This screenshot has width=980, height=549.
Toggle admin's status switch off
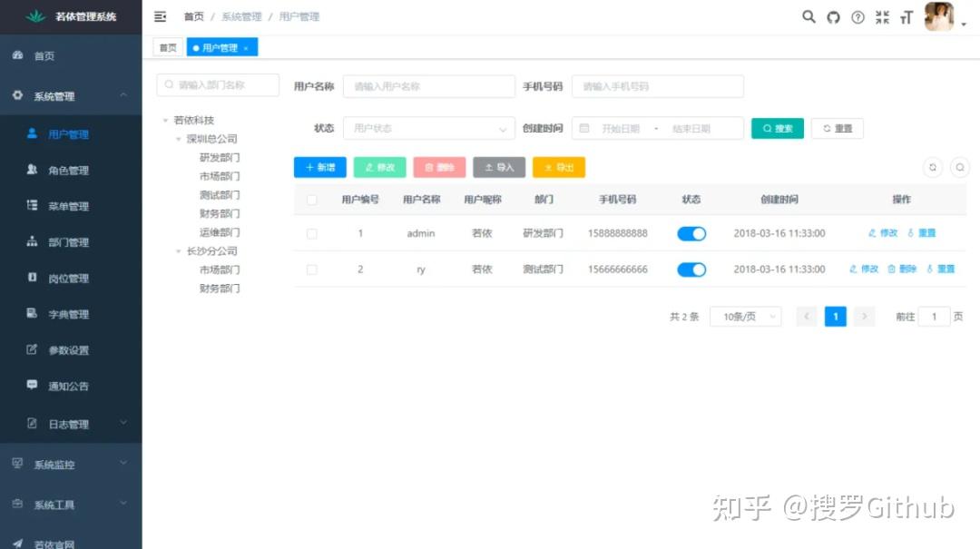pyautogui.click(x=691, y=233)
